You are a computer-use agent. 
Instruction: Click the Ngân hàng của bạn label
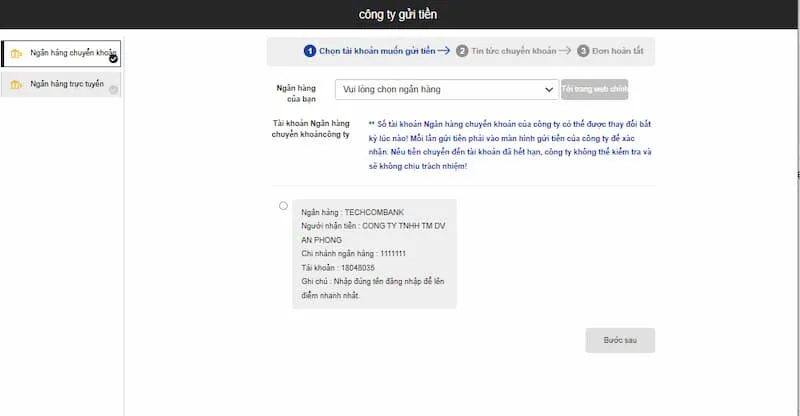[x=297, y=93]
